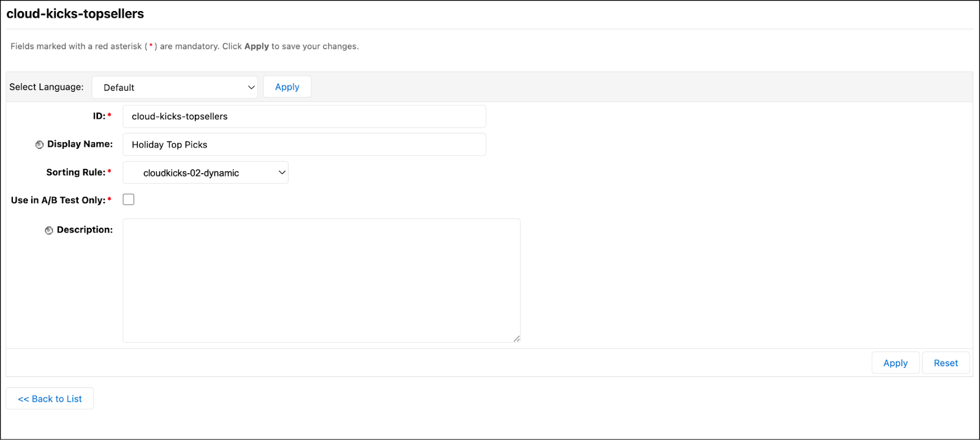The height and width of the screenshot is (440, 980).
Task: Click the Description text area resize handle
Action: pos(517,338)
